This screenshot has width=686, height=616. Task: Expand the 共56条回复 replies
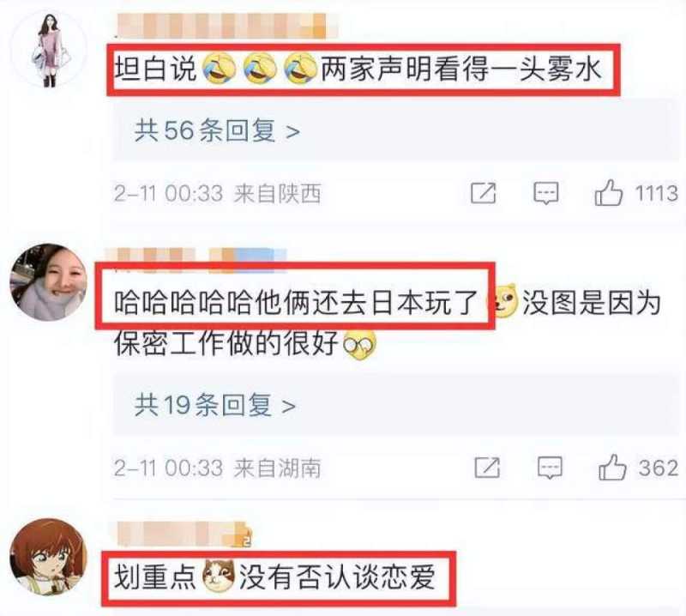pos(218,130)
